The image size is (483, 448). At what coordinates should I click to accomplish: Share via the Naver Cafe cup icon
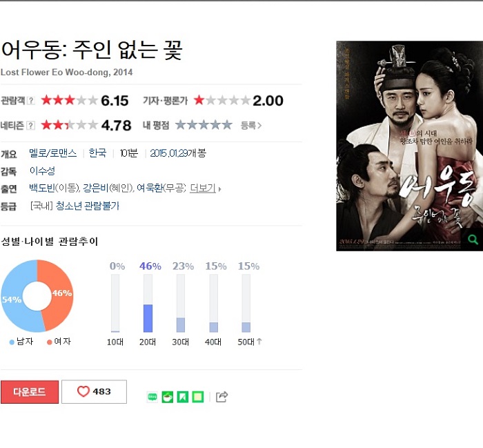167,397
